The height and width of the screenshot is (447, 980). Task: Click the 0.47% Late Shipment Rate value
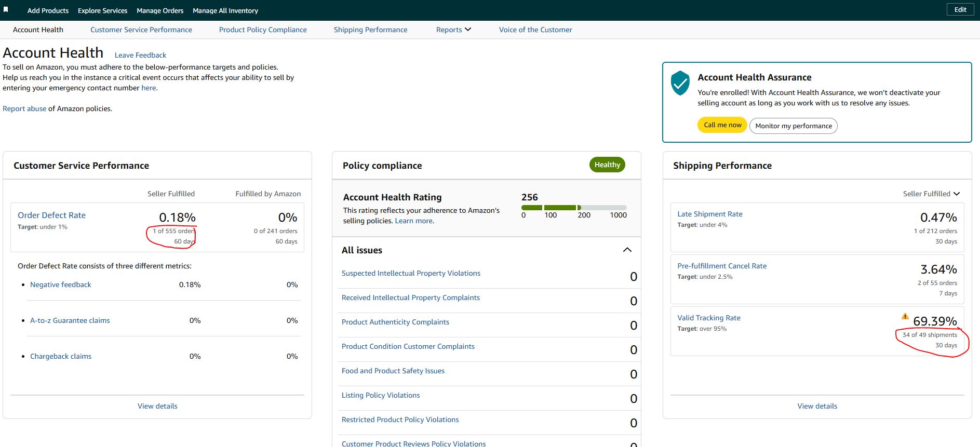[x=938, y=217]
